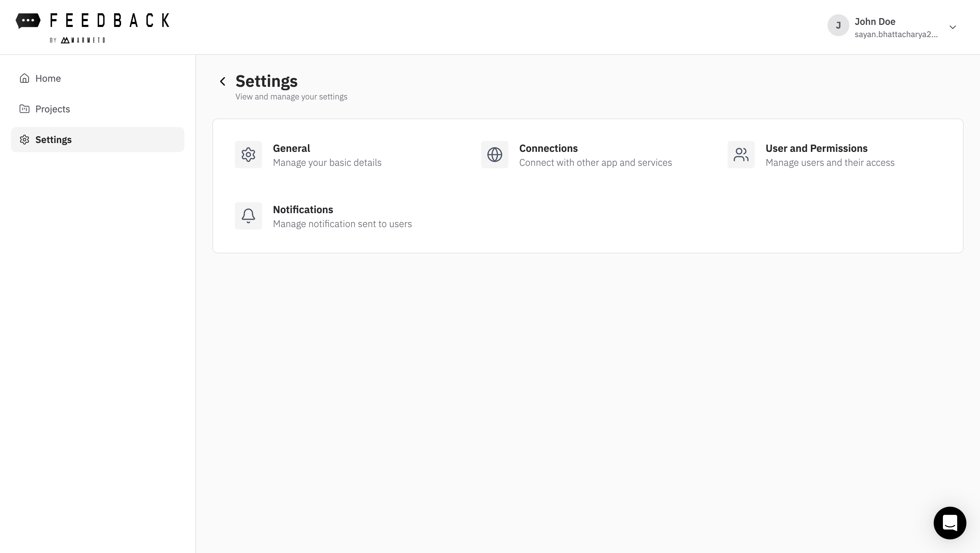Click the sayan.bhattacharya2 email text
The image size is (980, 553).
coord(896,34)
